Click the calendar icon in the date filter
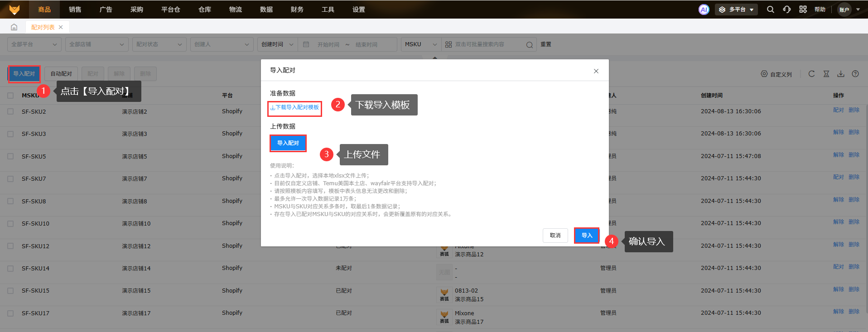The width and height of the screenshot is (868, 332). point(306,44)
